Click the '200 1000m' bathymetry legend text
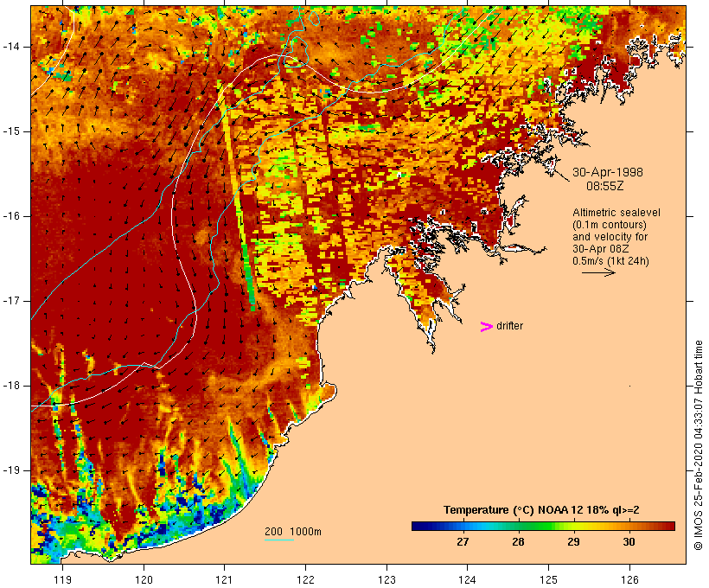This screenshot has width=709, height=588. click(293, 532)
